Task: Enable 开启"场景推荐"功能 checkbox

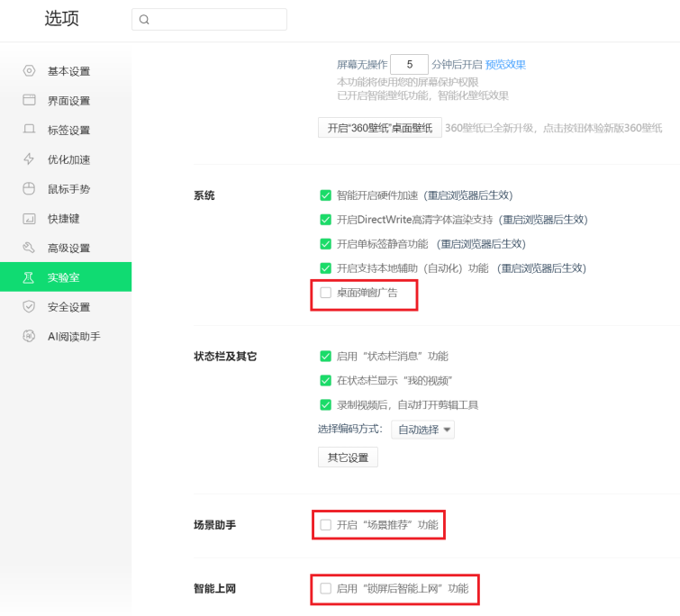Action: click(x=326, y=525)
